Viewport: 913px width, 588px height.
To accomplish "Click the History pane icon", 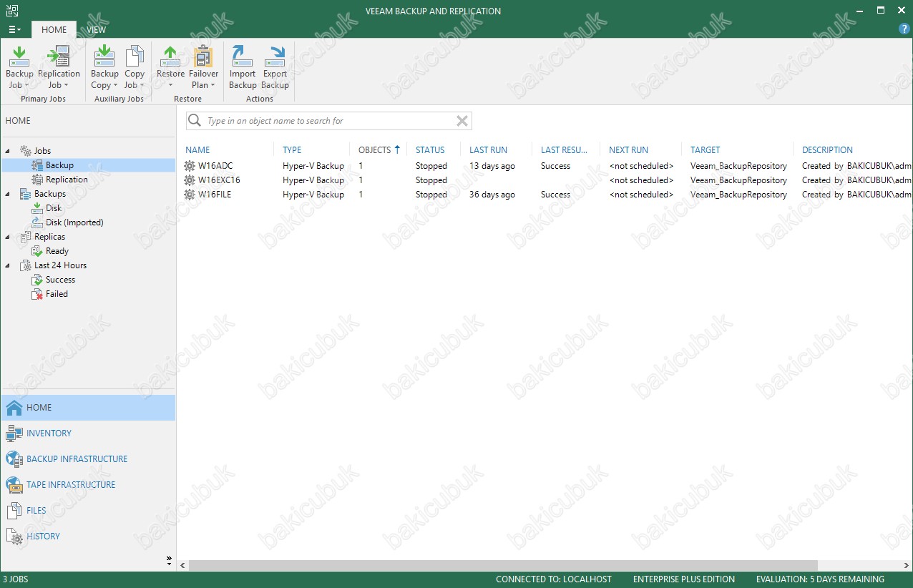I will [14, 536].
